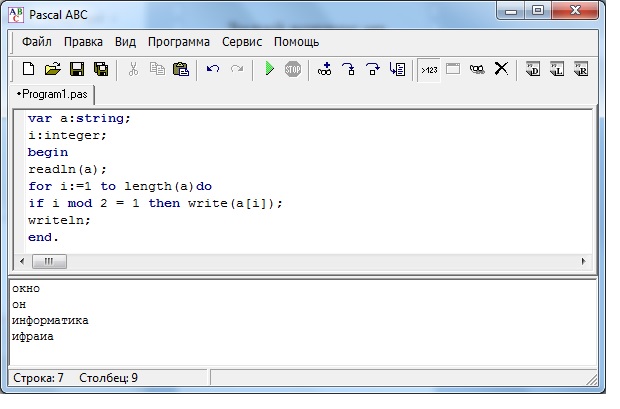Image resolution: width=620 pixels, height=409 pixels.
Task: Place cursor on the 'var a:string;' line
Action: pyautogui.click(x=79, y=118)
